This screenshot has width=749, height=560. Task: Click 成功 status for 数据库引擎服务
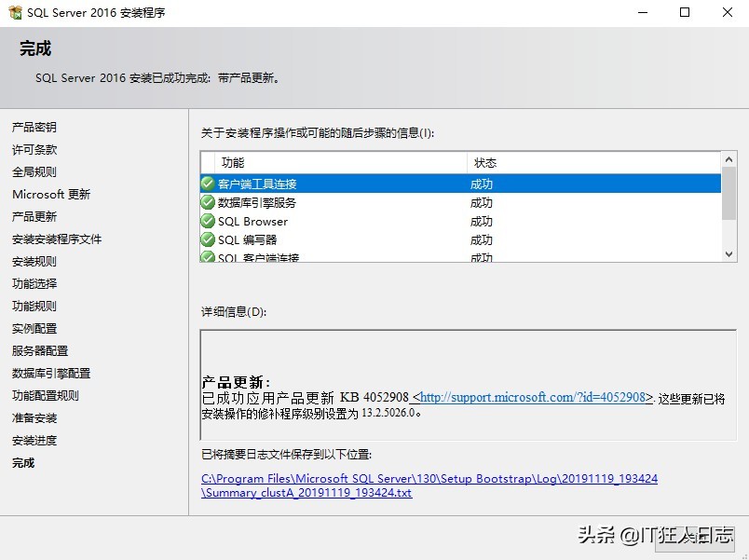(x=482, y=202)
